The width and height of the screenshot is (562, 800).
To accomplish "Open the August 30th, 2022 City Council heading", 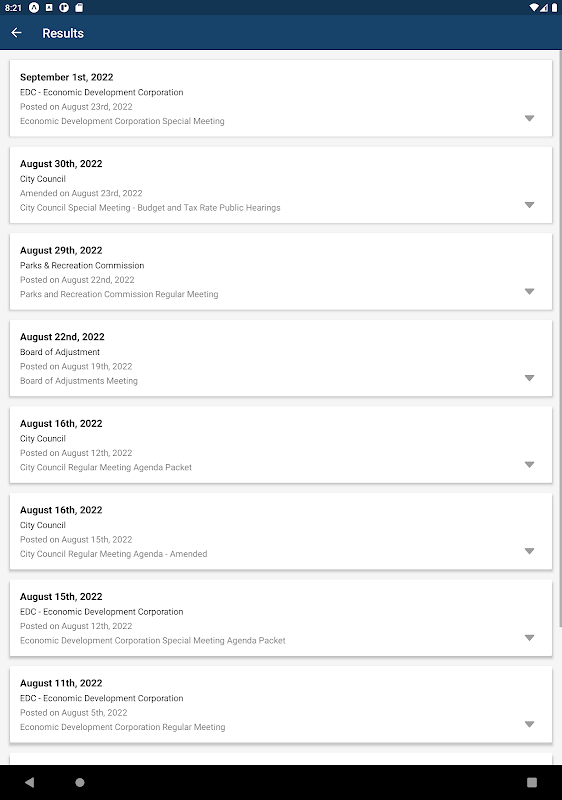I will tap(61, 164).
